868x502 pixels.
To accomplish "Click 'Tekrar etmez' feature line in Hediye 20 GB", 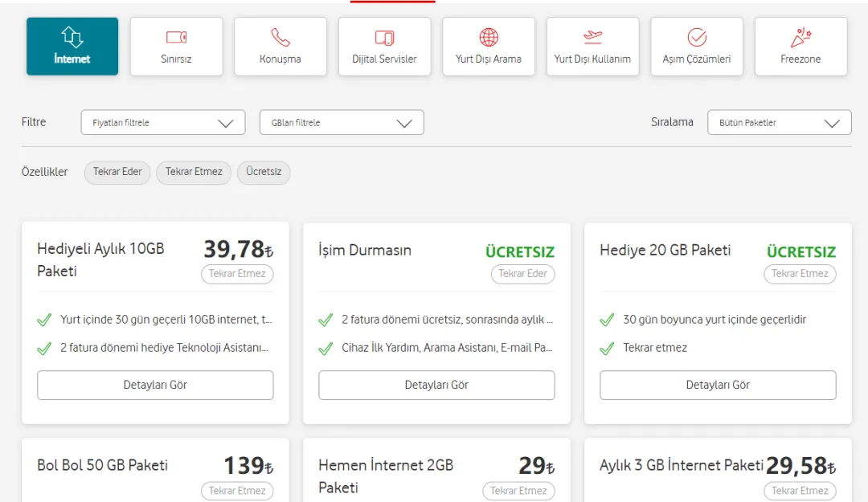I will [655, 348].
